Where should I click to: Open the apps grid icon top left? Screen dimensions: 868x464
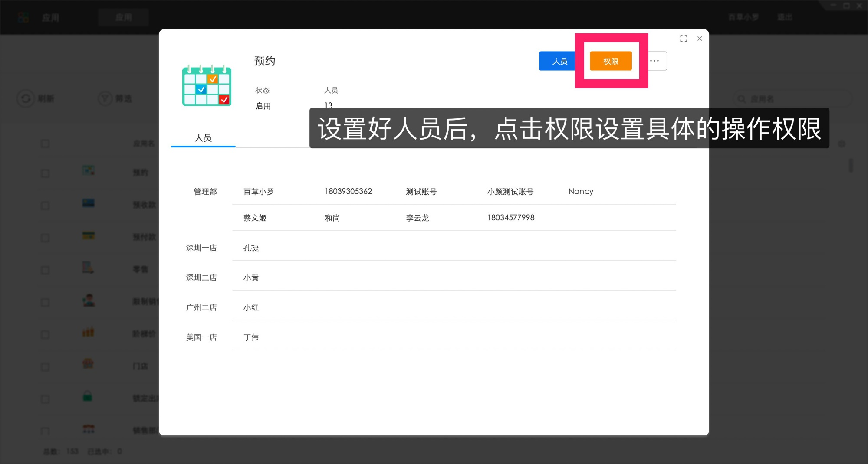[x=23, y=17]
